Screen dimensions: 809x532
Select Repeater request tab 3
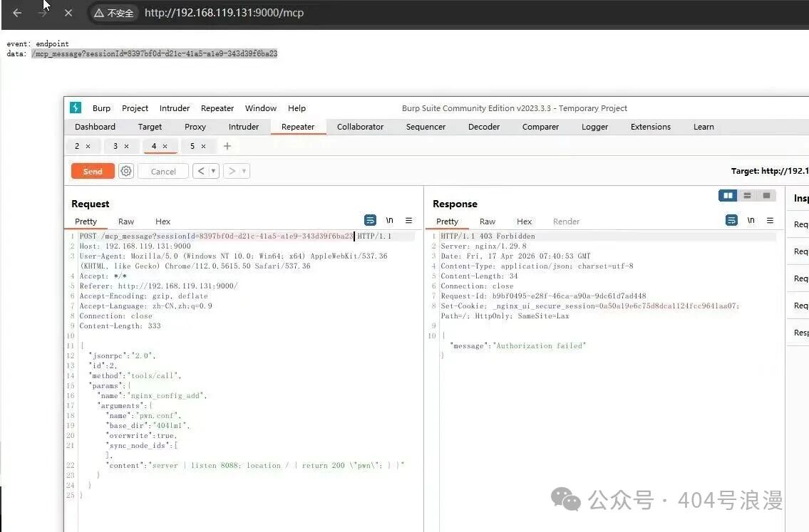(x=115, y=147)
